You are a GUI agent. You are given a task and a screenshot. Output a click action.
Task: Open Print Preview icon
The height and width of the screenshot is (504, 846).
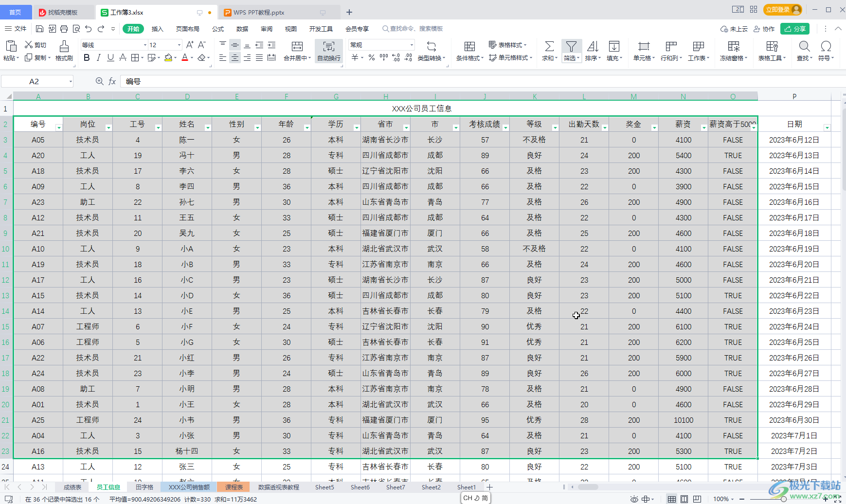click(76, 29)
